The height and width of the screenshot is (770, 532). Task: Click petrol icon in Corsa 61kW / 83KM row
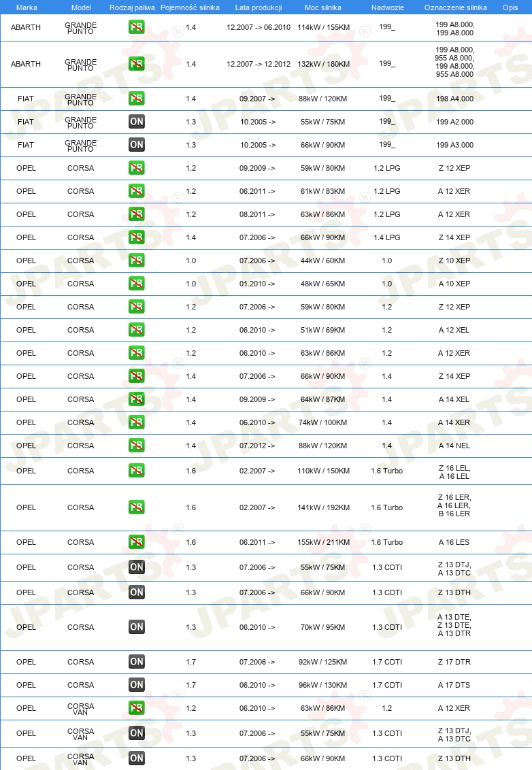(137, 190)
